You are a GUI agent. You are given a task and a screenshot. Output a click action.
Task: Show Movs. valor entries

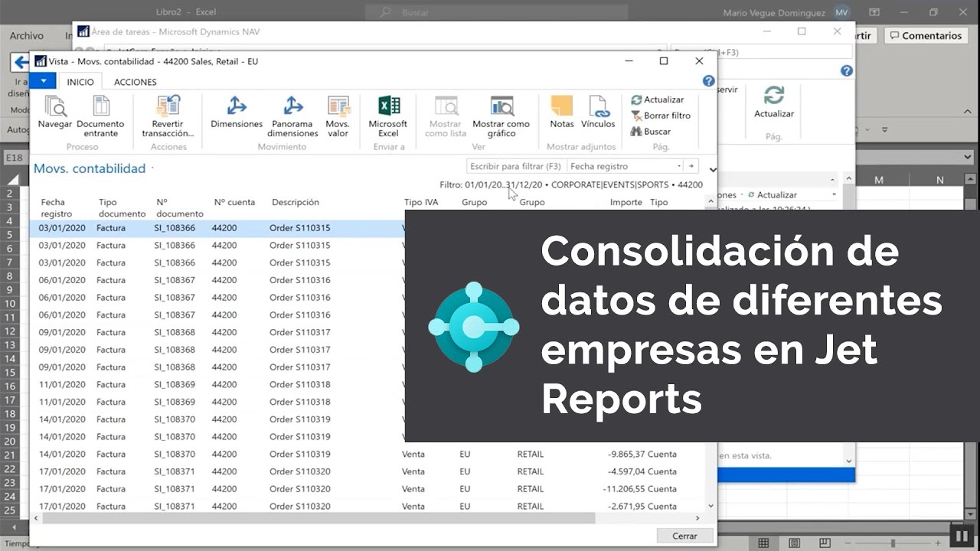pyautogui.click(x=338, y=116)
